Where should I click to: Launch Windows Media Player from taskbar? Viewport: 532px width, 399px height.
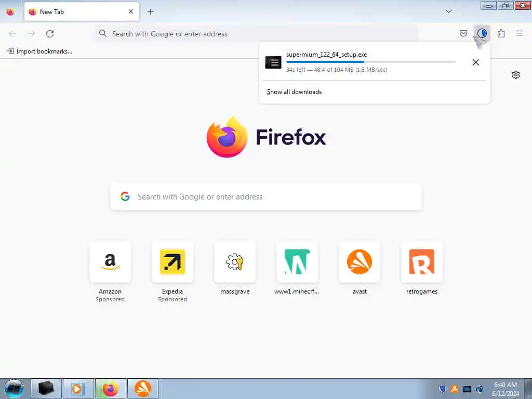pyautogui.click(x=78, y=389)
